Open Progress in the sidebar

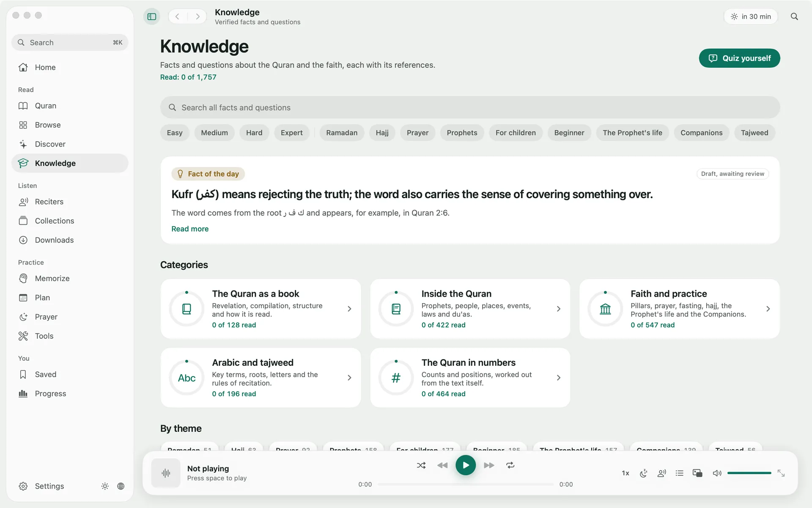70,394
